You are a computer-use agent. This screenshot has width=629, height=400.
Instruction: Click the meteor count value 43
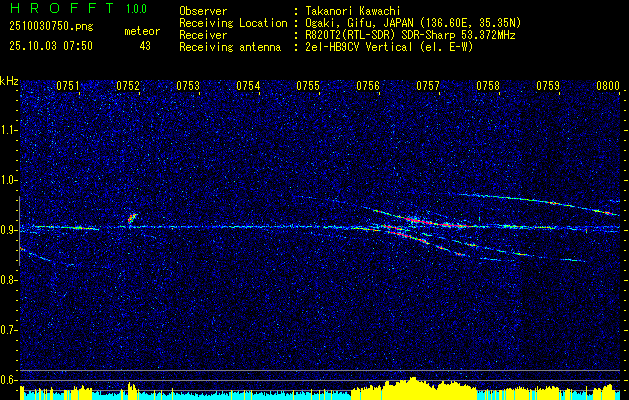tap(145, 46)
